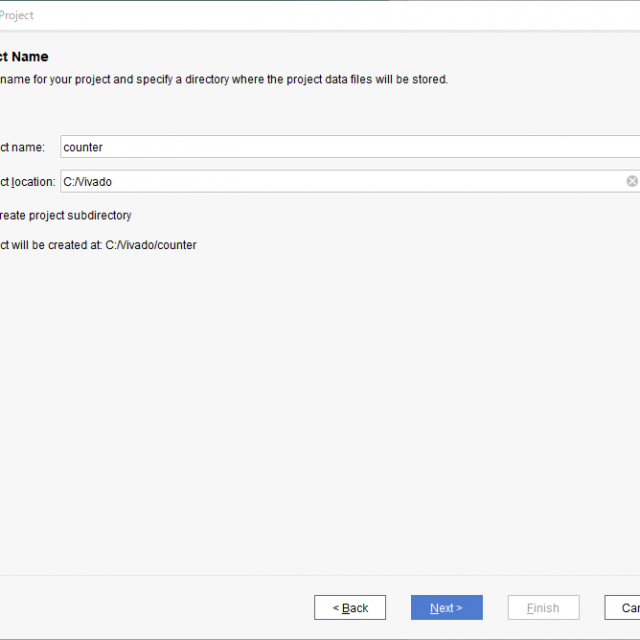Cancel the new project wizard
Image resolution: width=640 pixels, height=640 pixels.
(x=625, y=608)
